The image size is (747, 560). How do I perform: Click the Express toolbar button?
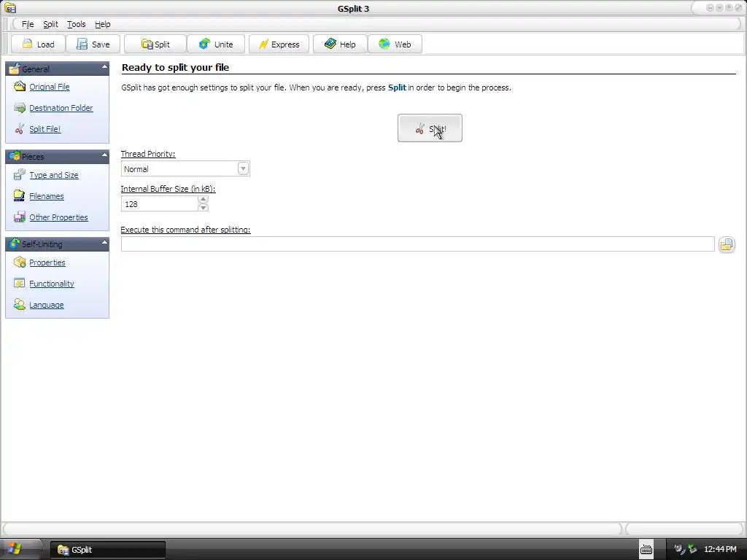pos(279,44)
